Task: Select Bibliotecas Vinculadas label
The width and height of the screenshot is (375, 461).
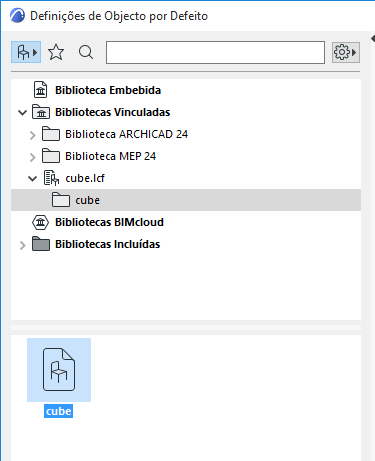Action: point(113,112)
